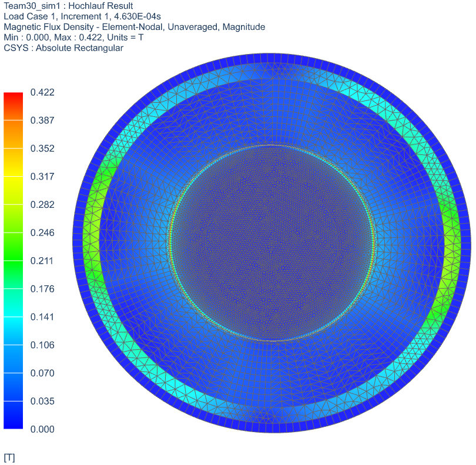Select the "CSYS : Absolute Rectangular" text
This screenshot has height=465, width=476.
[63, 48]
